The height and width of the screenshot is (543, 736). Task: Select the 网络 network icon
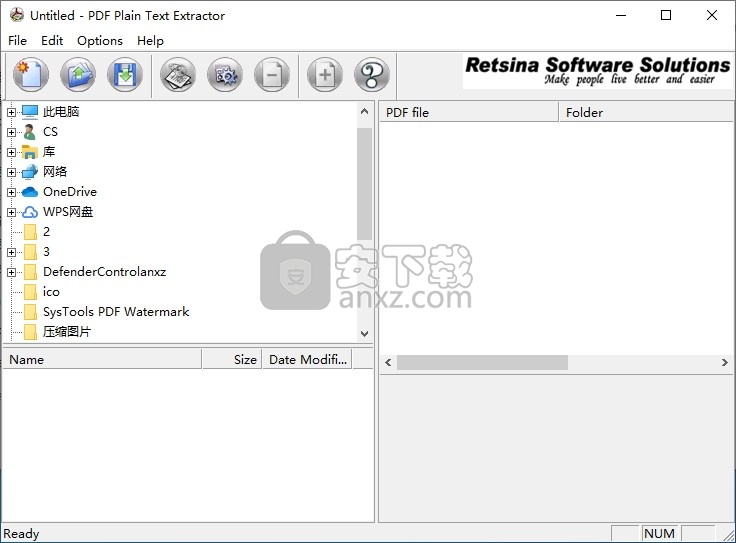coord(30,172)
